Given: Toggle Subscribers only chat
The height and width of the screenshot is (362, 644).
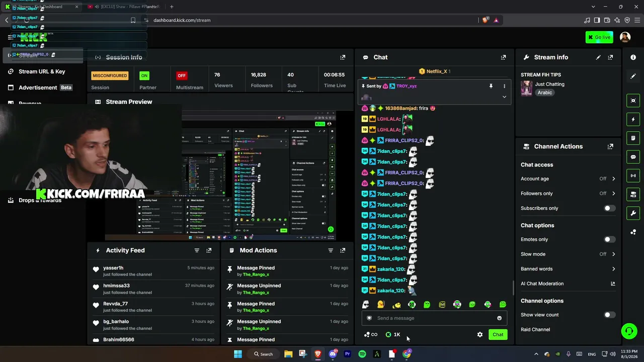Looking at the screenshot, I should [x=609, y=208].
